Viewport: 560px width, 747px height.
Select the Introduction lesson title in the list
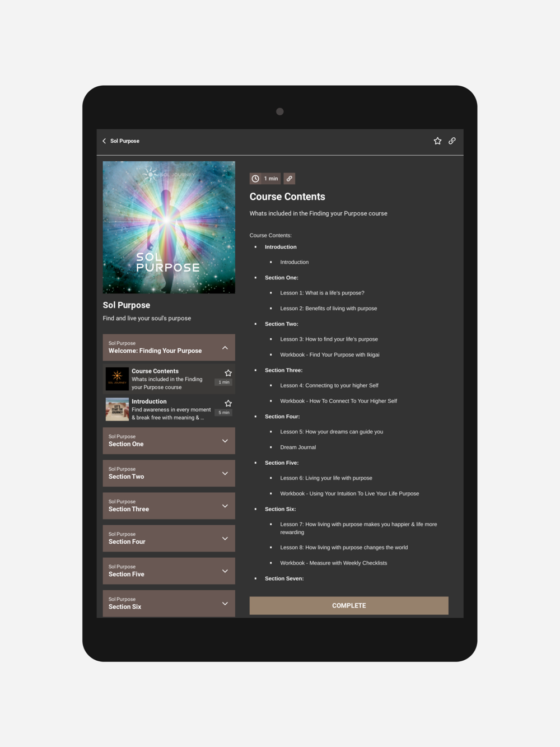tap(149, 401)
